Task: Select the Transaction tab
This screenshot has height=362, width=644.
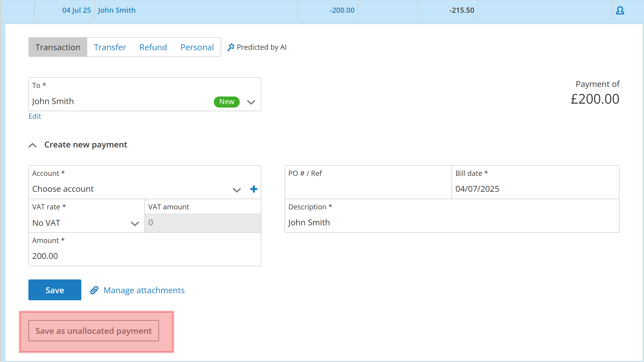Action: [x=58, y=47]
